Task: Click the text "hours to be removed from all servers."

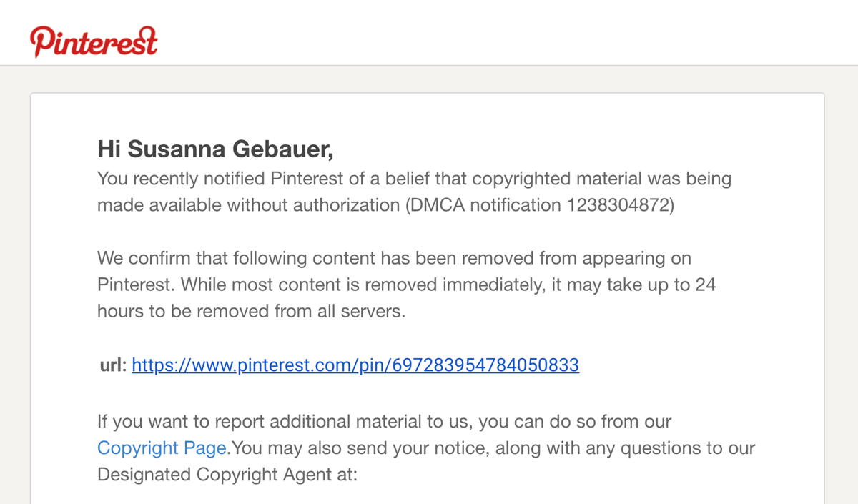Action: tap(251, 312)
